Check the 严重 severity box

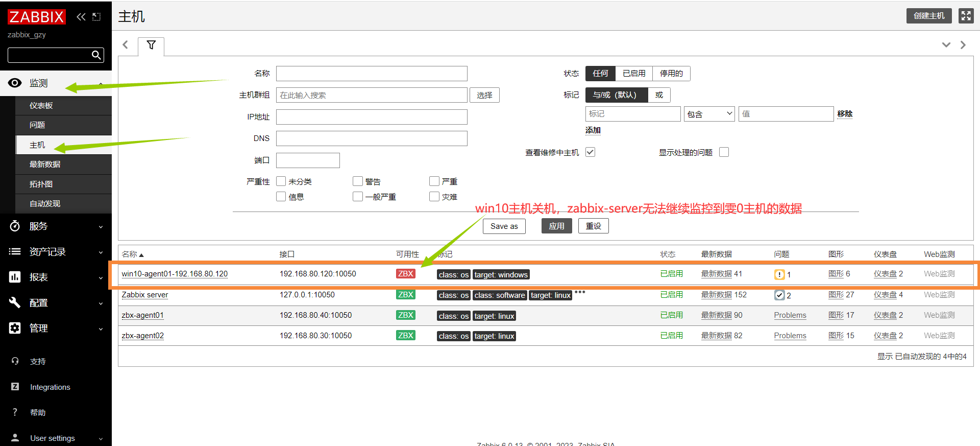(434, 181)
